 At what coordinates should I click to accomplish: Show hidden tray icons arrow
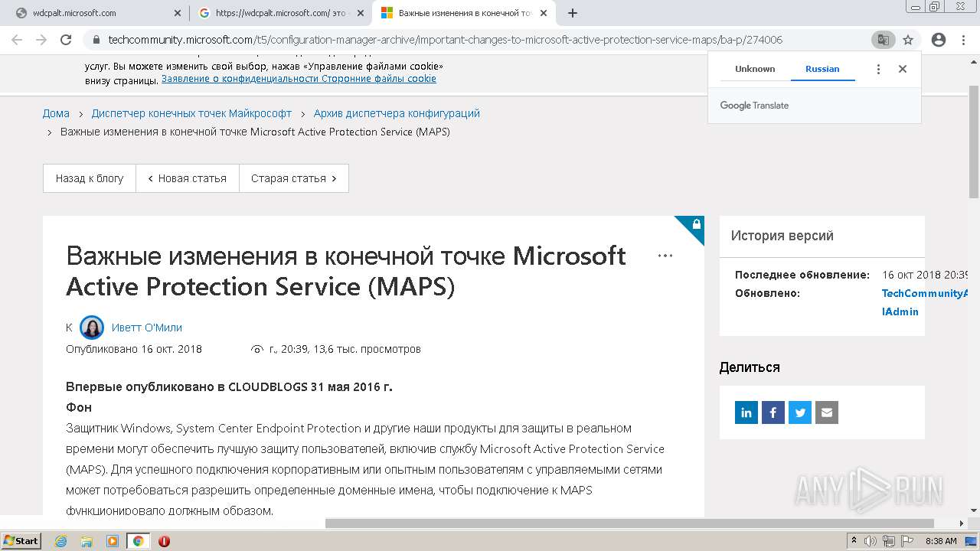[x=854, y=541]
